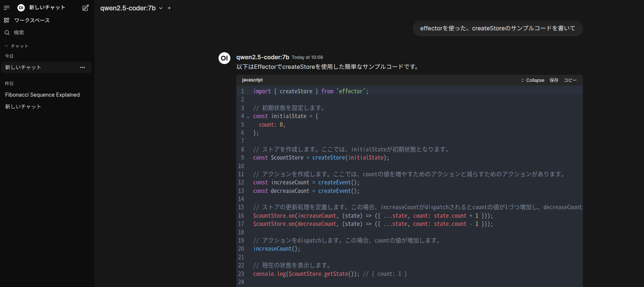Click line 16 $countStore.on increaseCount
Screen dimensions: 644x287
pos(373,216)
